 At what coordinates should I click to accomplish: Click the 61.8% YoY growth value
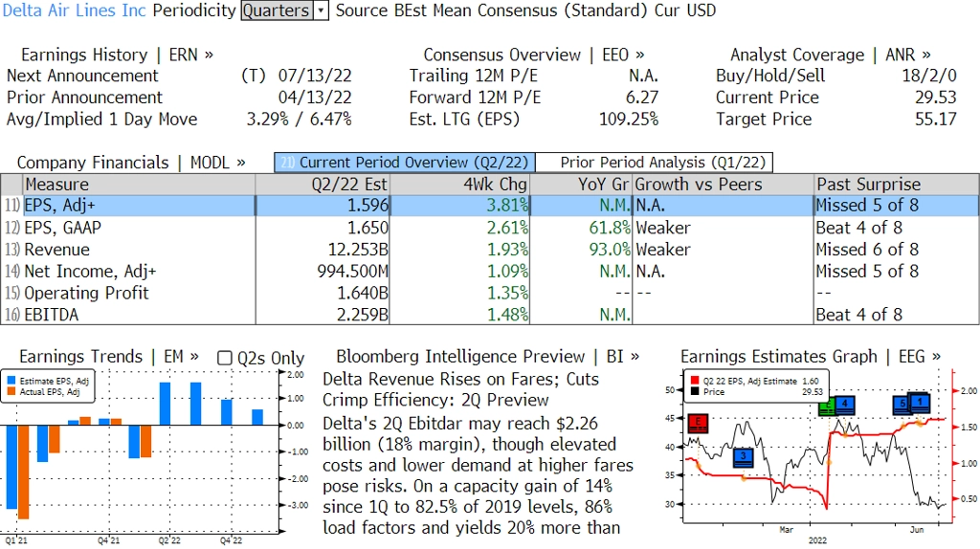tap(610, 228)
